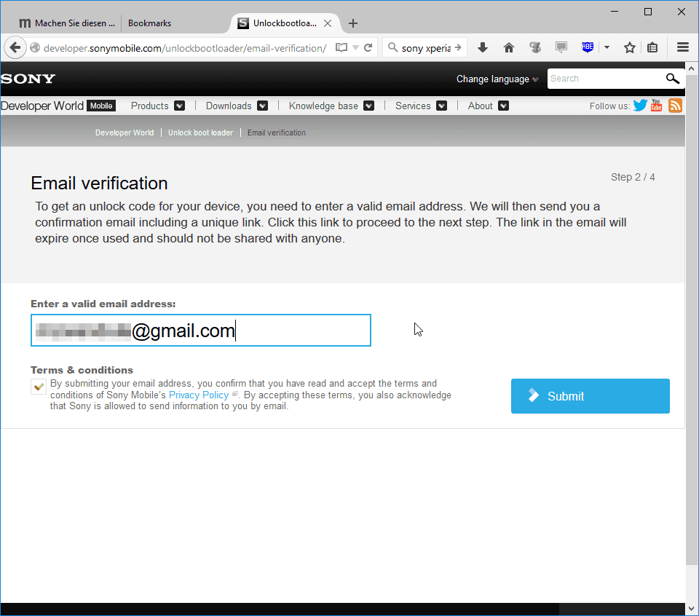Go back with the browser back arrow
699x616 pixels.
click(15, 47)
